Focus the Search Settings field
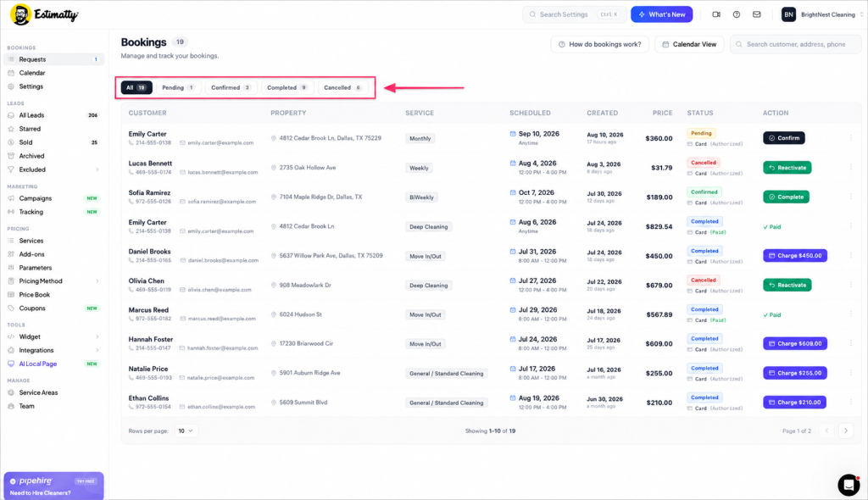The width and height of the screenshot is (868, 500). (574, 14)
